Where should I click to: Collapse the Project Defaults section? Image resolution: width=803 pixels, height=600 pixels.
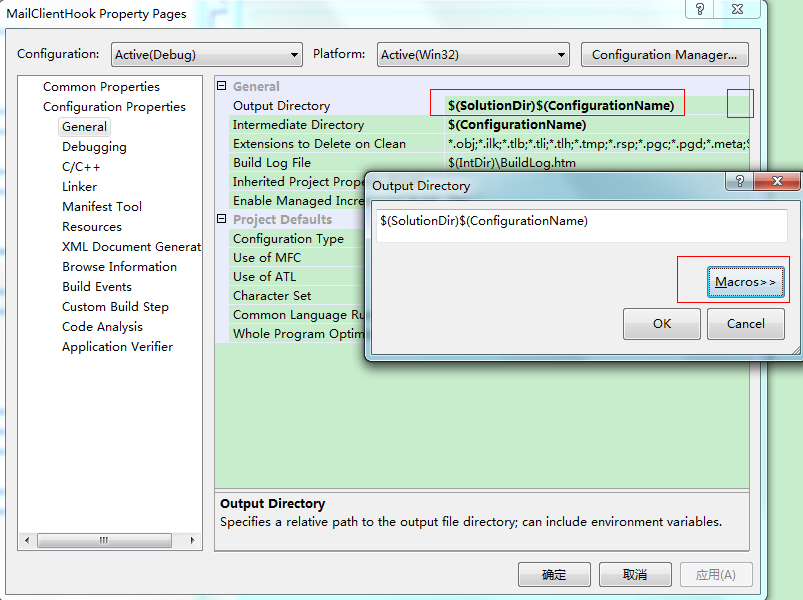tap(221, 219)
